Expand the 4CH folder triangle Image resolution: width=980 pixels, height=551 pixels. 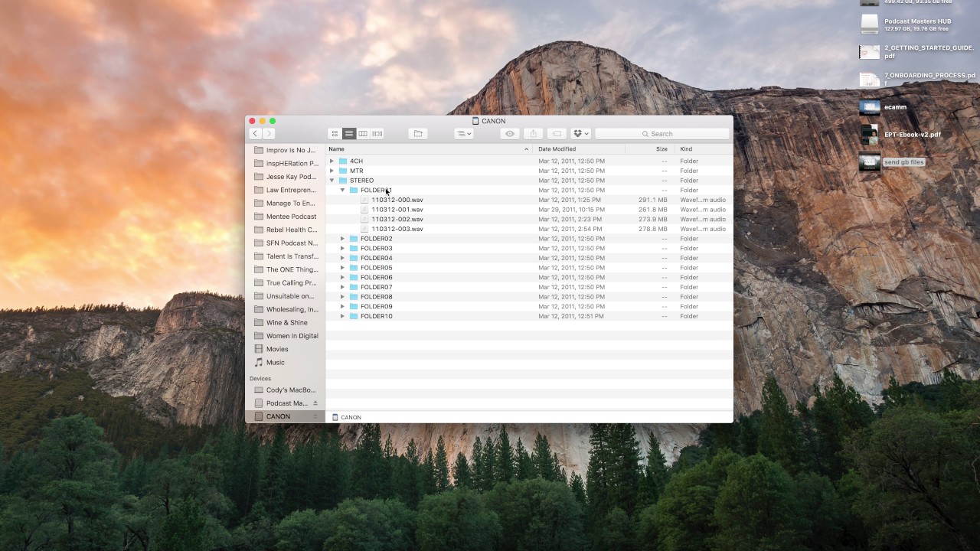332,161
